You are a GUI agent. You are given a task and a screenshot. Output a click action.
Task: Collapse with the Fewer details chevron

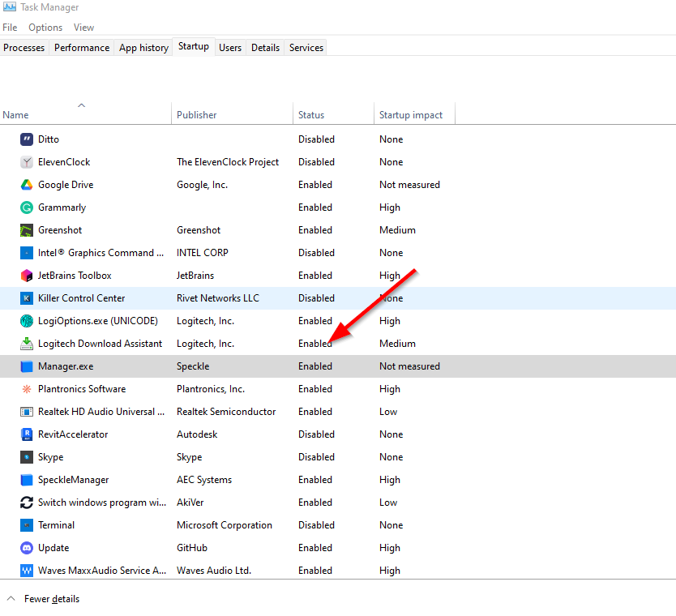tap(11, 598)
